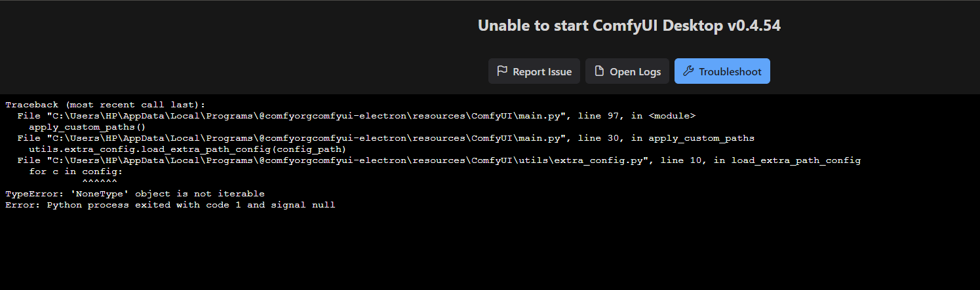Click the wrench icon on Troubleshoot
This screenshot has height=290, width=980.
click(x=688, y=71)
